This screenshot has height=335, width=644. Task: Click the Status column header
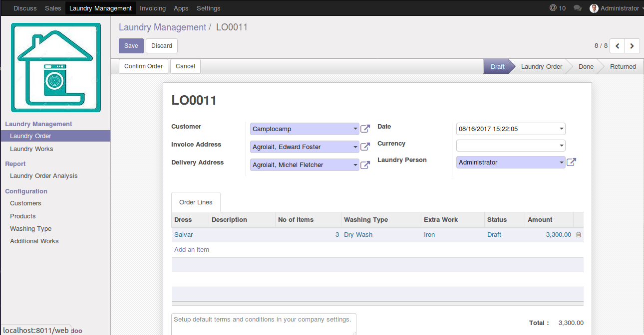pyautogui.click(x=505, y=220)
